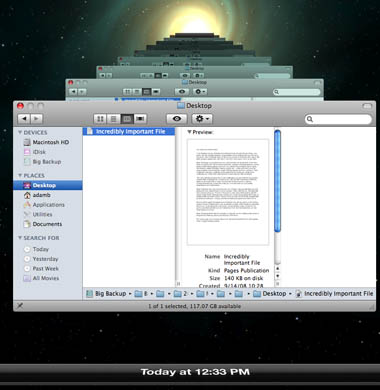Click the blue preview pane scrollbar

pyautogui.click(x=277, y=181)
